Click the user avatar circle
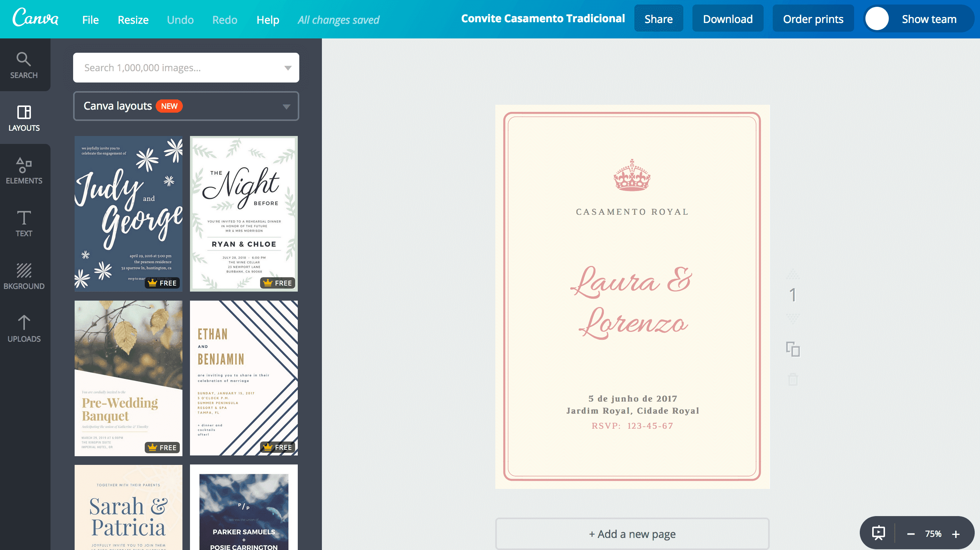980x550 pixels. click(877, 18)
